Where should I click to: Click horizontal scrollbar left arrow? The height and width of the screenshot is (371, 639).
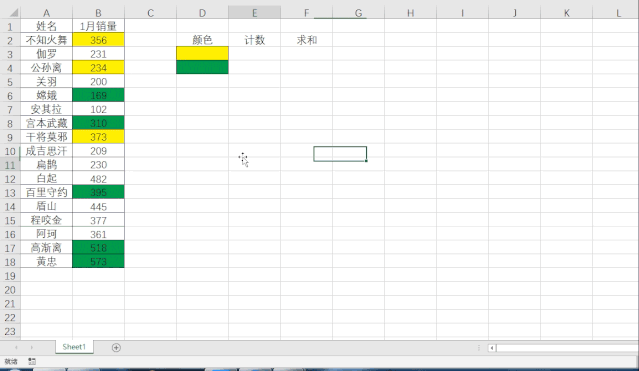coord(492,348)
